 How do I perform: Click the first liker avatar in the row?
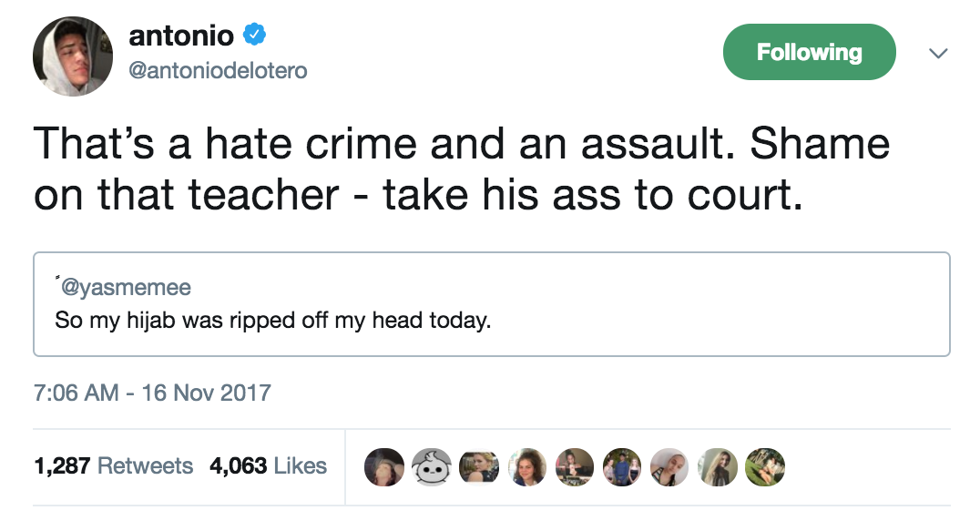(x=383, y=466)
